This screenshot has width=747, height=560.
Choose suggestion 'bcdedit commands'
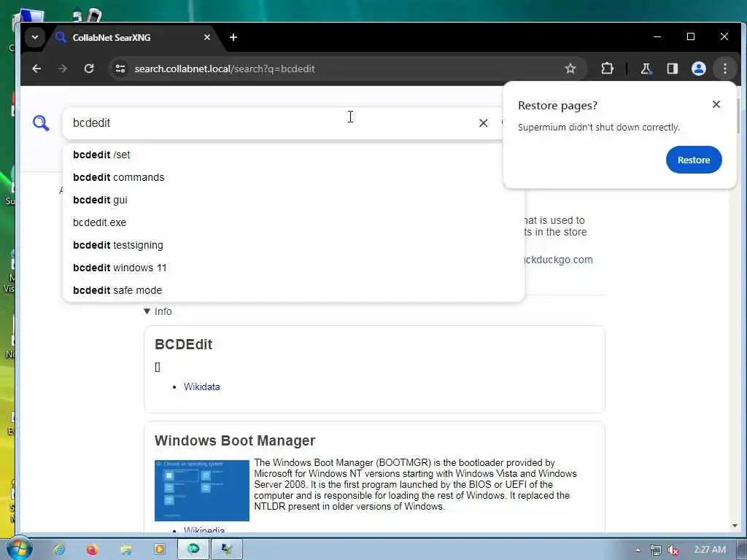point(293,177)
